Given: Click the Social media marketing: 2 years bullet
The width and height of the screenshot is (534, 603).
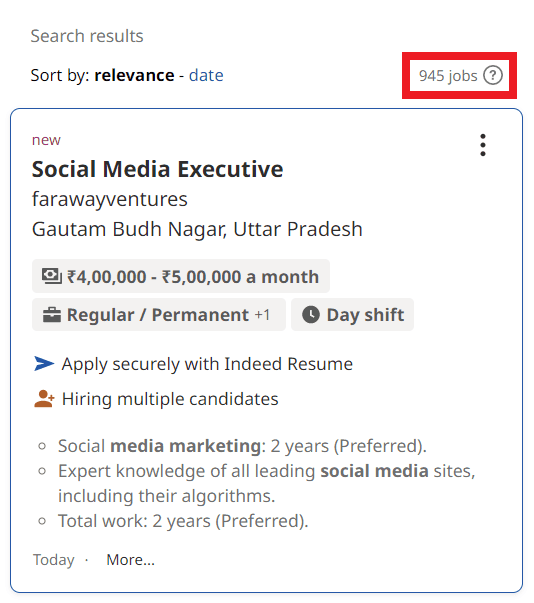Looking at the screenshot, I should (242, 446).
